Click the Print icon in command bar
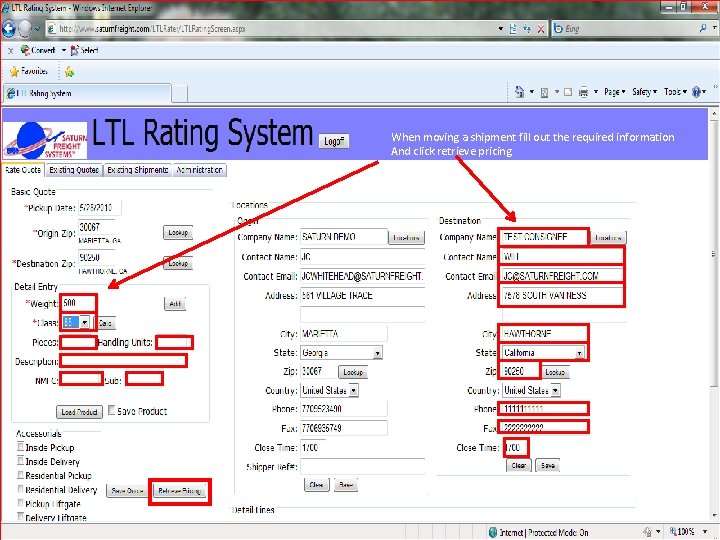The width and height of the screenshot is (720, 540). click(583, 93)
